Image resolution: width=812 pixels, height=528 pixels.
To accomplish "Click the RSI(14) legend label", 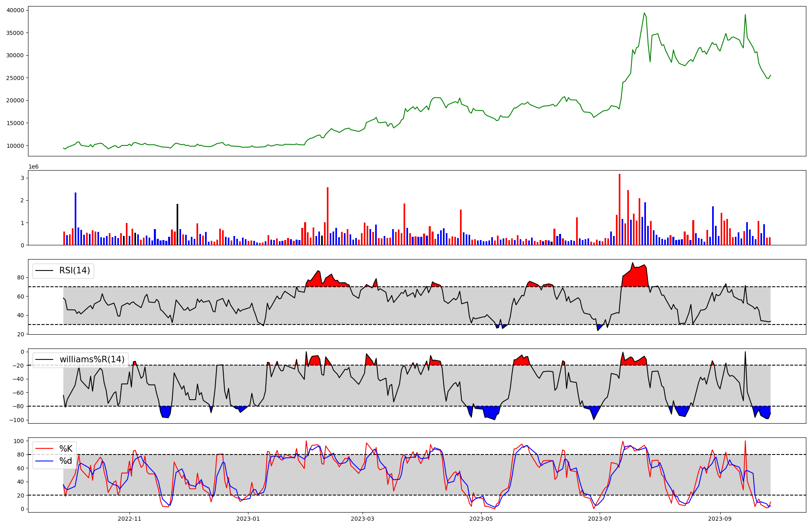I will click(75, 270).
